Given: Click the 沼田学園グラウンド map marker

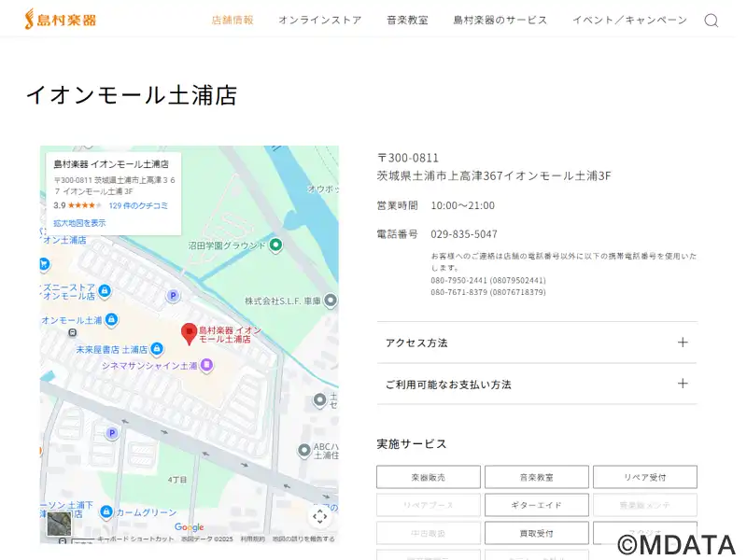Looking at the screenshot, I should pyautogui.click(x=275, y=245).
